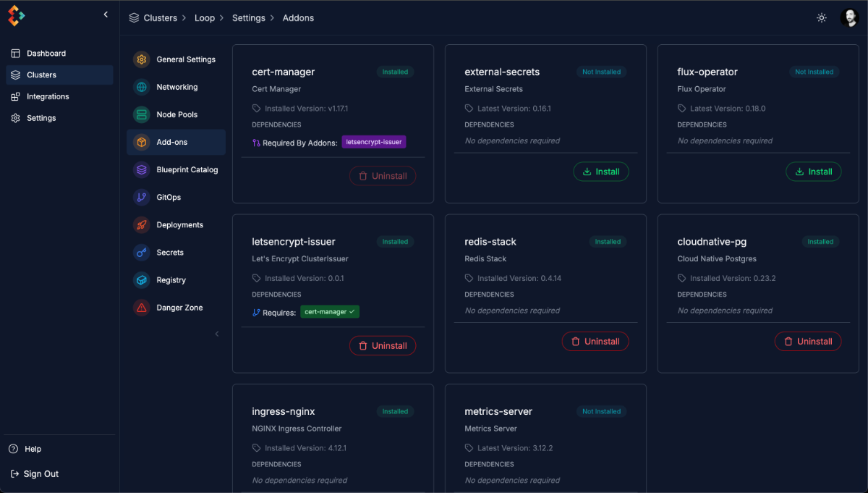Screen dimensions: 868x493
Task: Click the version tag icon on flux-operator card
Action: click(681, 109)
